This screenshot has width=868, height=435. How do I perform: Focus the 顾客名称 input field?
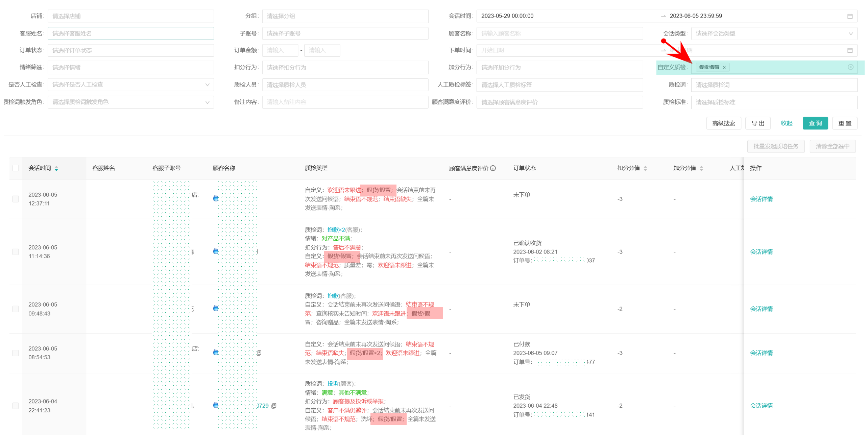560,33
